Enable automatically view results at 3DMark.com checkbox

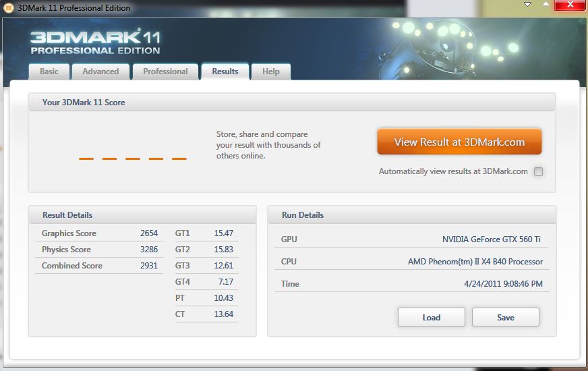(539, 172)
